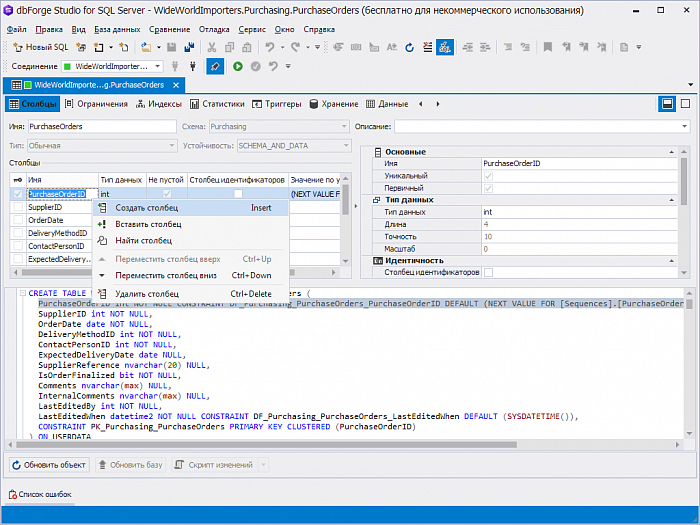Image resolution: width=700 pixels, height=525 pixels.
Task: Click the Скрипт изменений button
Action: pos(216,465)
